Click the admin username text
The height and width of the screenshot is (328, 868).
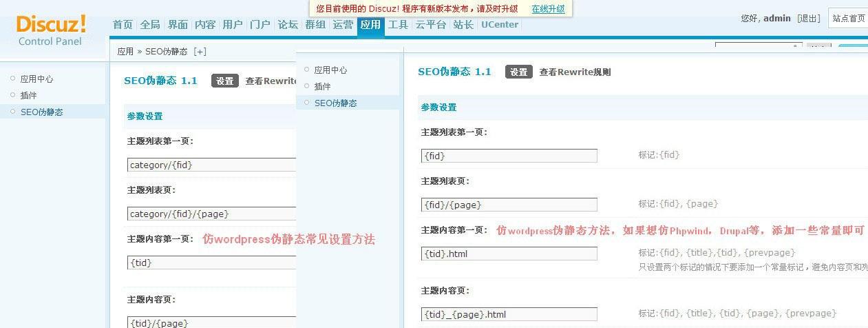[x=778, y=19]
